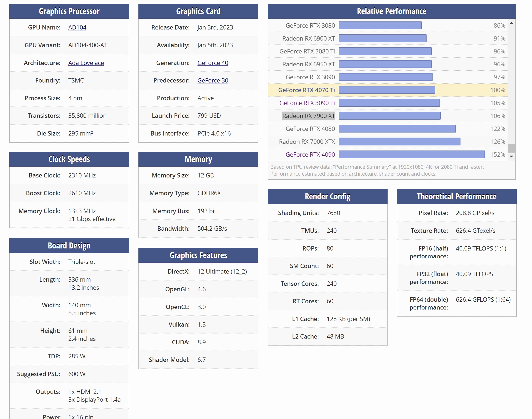Click the Base Clock value 2310 MHz
Viewport: 532px width, 419px height.
pos(82,175)
